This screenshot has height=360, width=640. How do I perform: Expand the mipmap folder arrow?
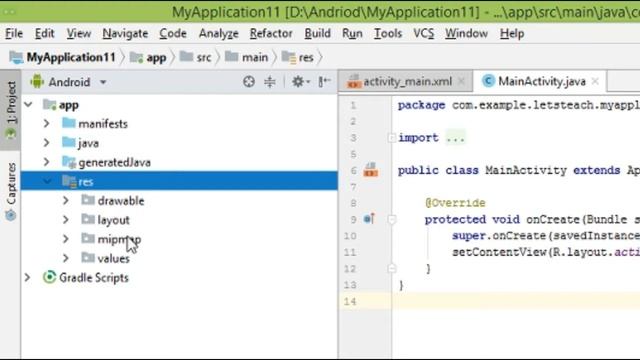[66, 239]
